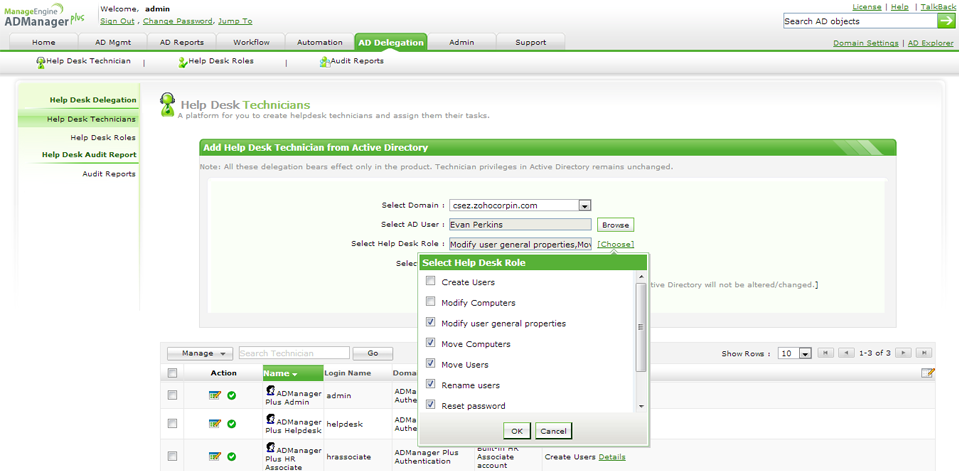Image resolution: width=959 pixels, height=471 pixels.
Task: Uncheck Modify user general properties
Action: pos(431,322)
